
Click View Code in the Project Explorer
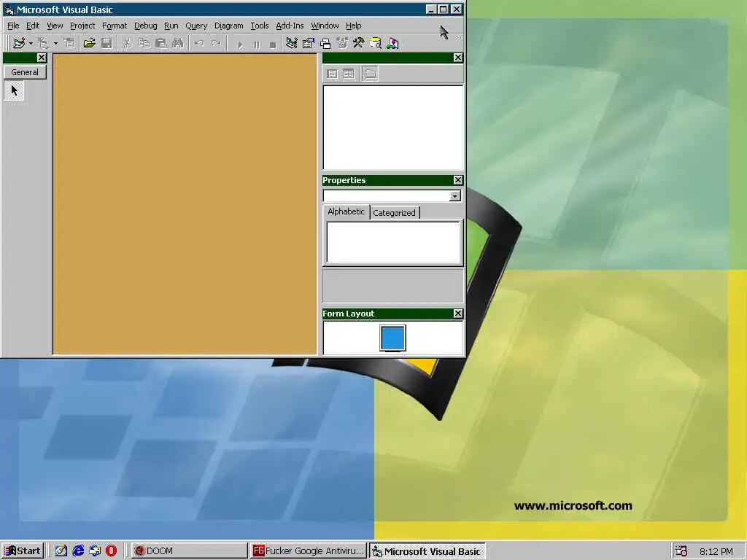(332, 74)
